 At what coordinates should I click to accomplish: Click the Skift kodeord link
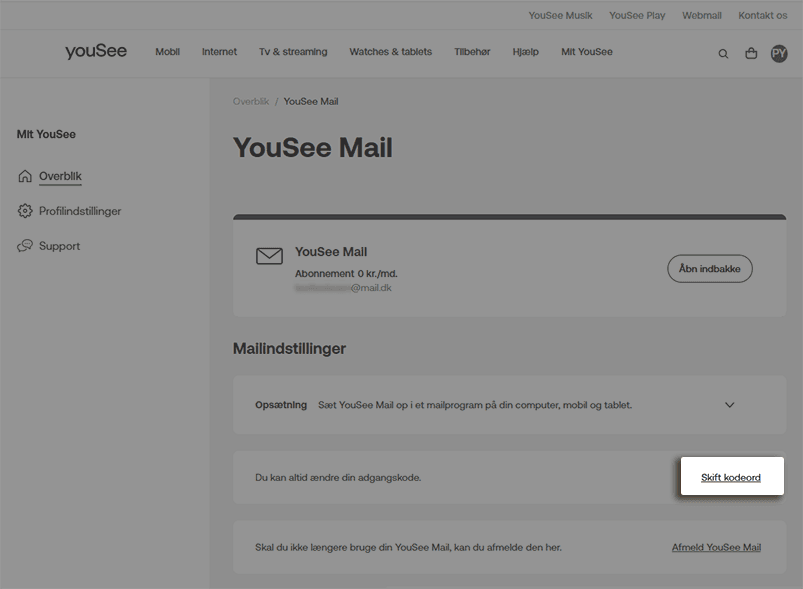pyautogui.click(x=730, y=478)
